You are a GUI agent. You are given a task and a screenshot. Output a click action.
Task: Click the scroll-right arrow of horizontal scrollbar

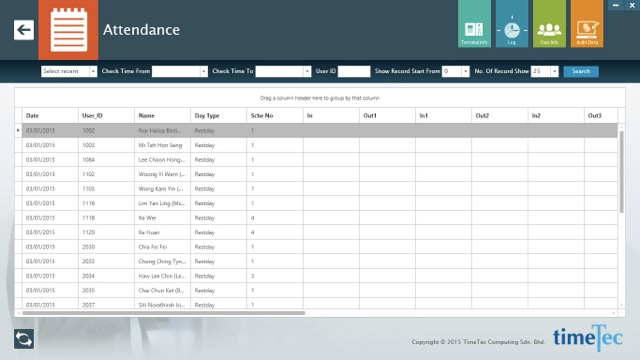613,313
